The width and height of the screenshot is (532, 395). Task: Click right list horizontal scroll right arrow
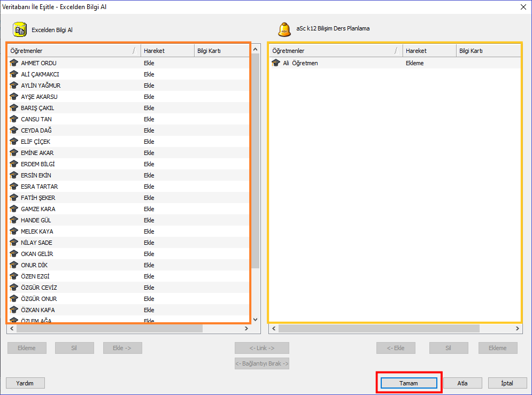click(518, 328)
